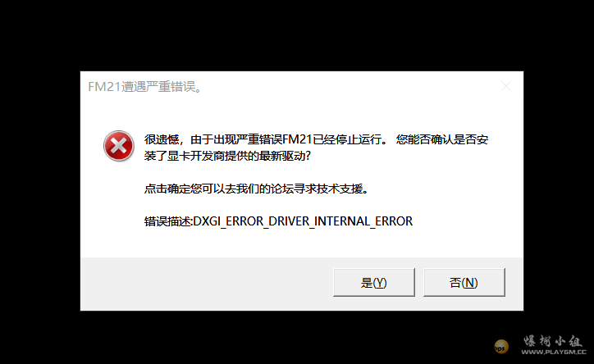The height and width of the screenshot is (364, 594).
Task: Click the dialog title FM21遭遇严重错误
Action: pos(145,87)
